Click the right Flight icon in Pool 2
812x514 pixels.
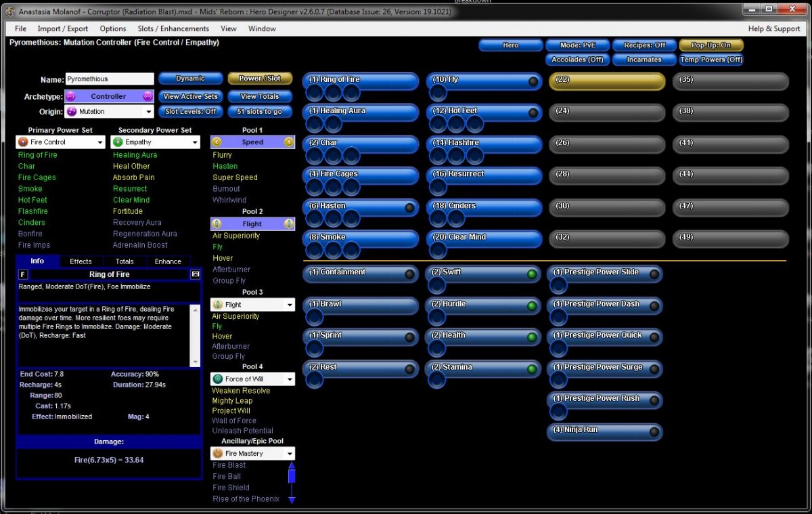click(x=289, y=223)
